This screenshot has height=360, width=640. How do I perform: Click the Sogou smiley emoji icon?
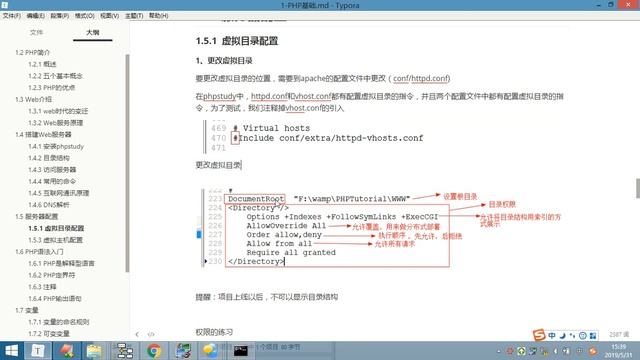tap(582, 336)
